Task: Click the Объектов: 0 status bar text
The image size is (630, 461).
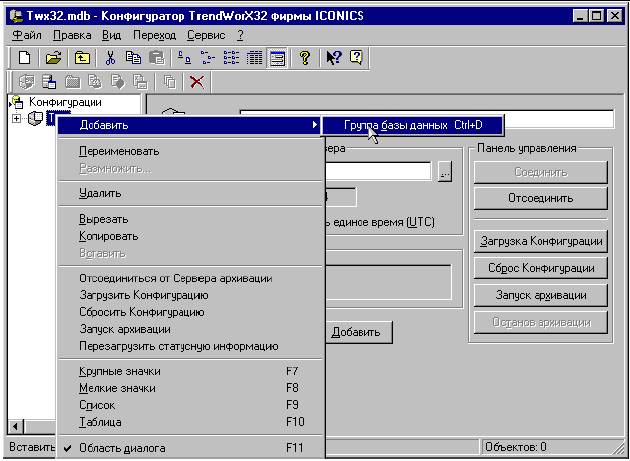Action: (515, 447)
